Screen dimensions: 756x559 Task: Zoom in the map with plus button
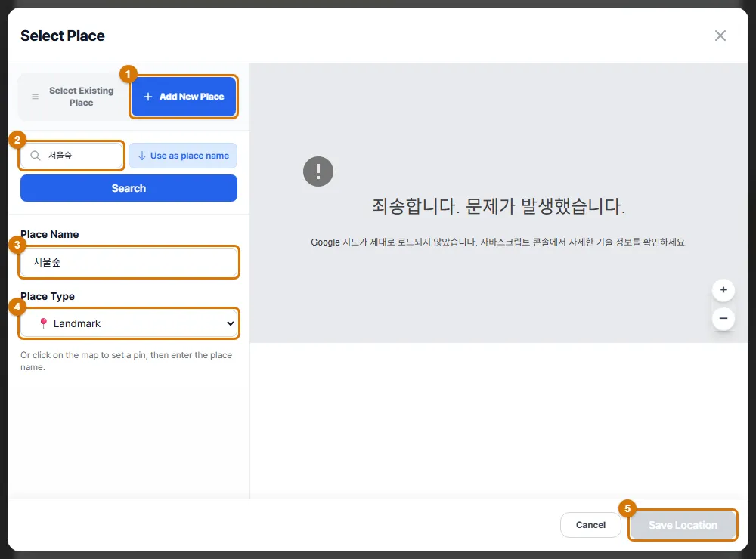[x=723, y=289]
